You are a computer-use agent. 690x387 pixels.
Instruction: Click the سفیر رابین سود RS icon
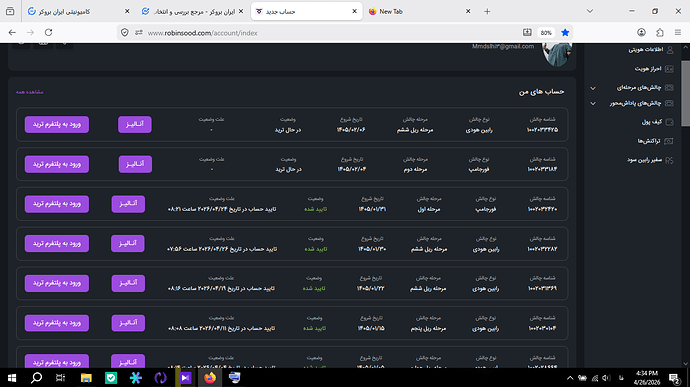[x=669, y=160]
